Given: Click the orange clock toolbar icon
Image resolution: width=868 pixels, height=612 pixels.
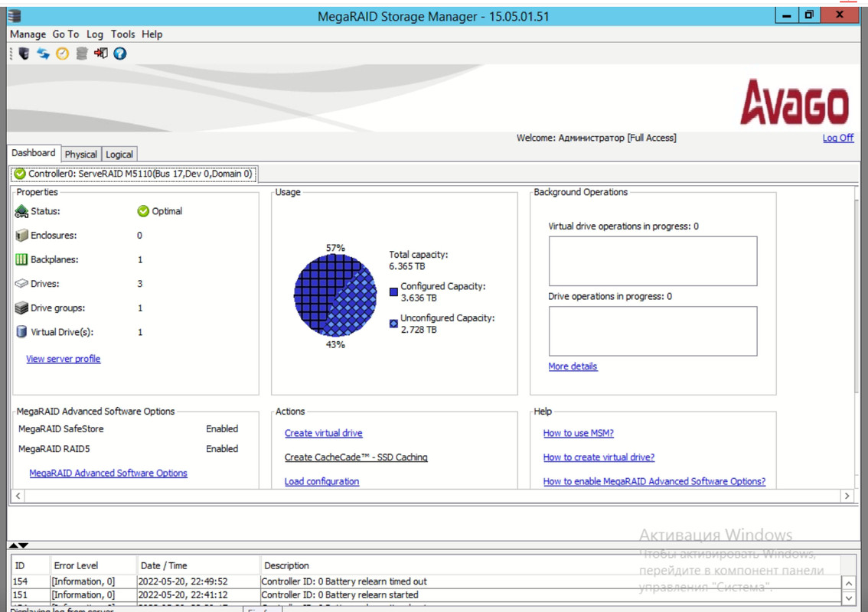Looking at the screenshot, I should pyautogui.click(x=63, y=54).
